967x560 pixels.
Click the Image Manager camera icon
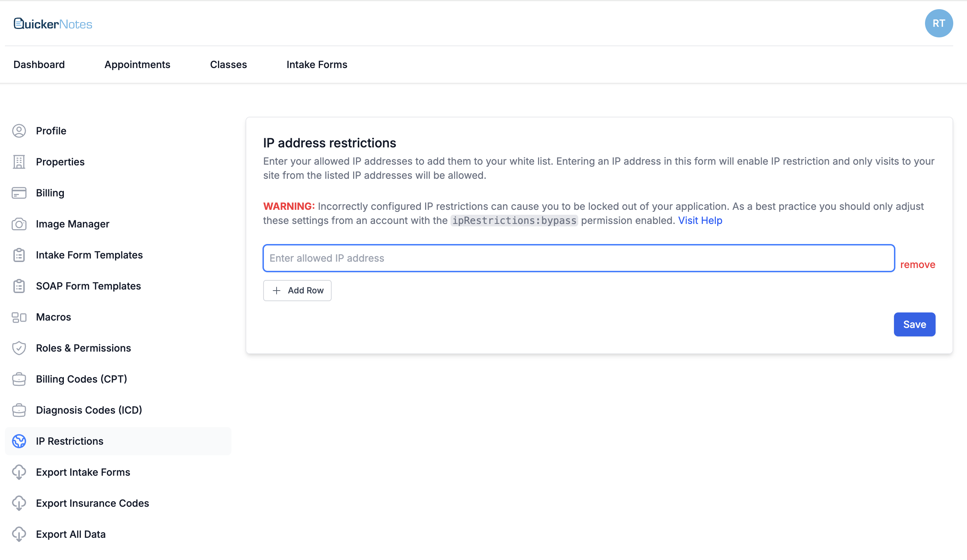[x=19, y=224]
